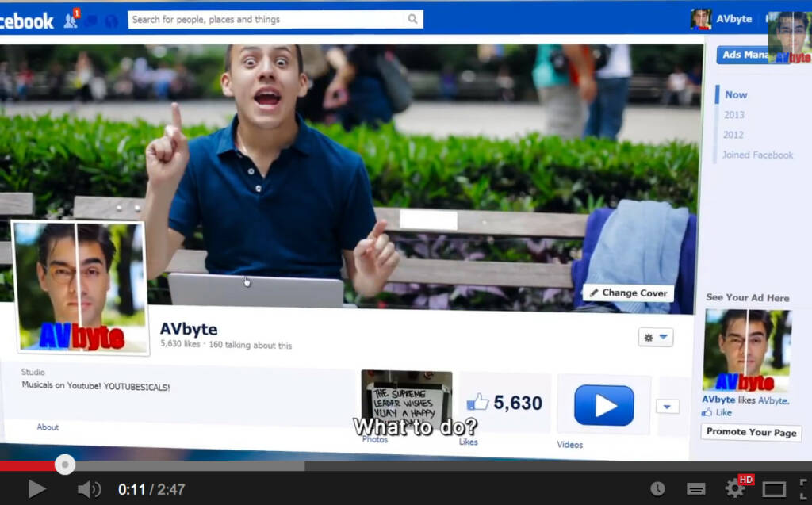This screenshot has height=505, width=812.
Task: Click the search magnifying glass icon
Action: pos(412,17)
